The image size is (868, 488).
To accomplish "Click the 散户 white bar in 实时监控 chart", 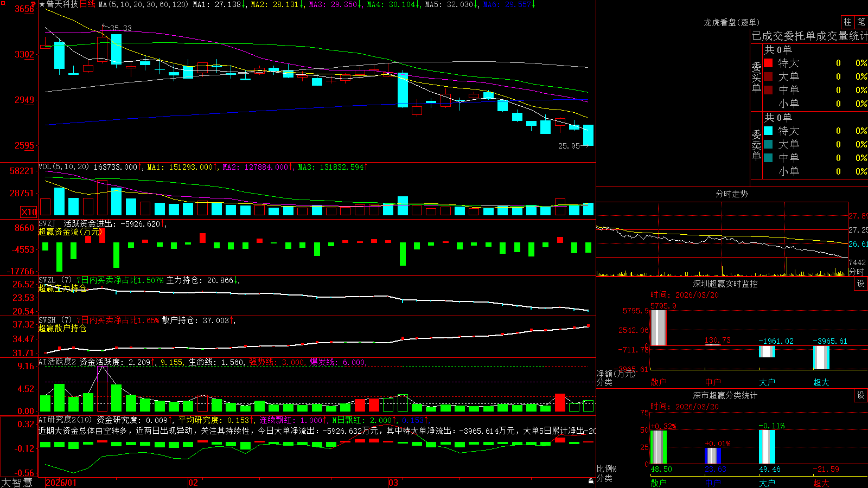I will click(658, 328).
